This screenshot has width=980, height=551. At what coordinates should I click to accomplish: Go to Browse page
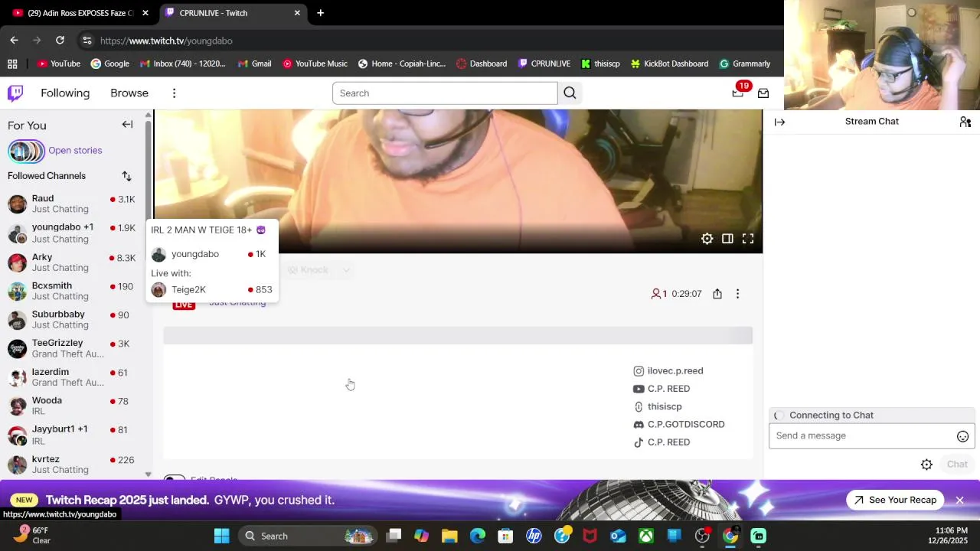(129, 93)
